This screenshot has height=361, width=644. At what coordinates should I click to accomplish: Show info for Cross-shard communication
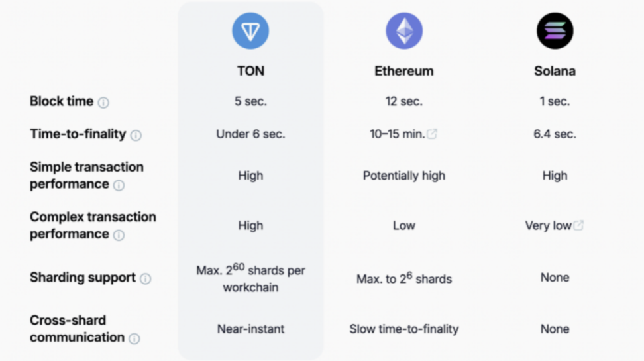coord(134,338)
